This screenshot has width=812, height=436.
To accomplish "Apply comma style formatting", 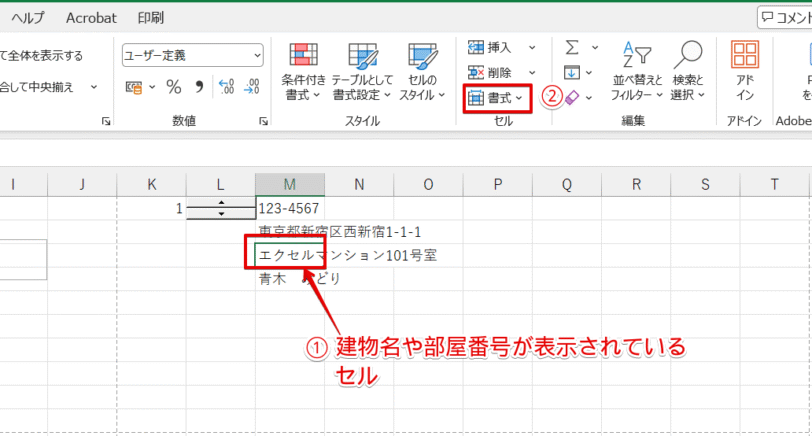I will (x=199, y=87).
